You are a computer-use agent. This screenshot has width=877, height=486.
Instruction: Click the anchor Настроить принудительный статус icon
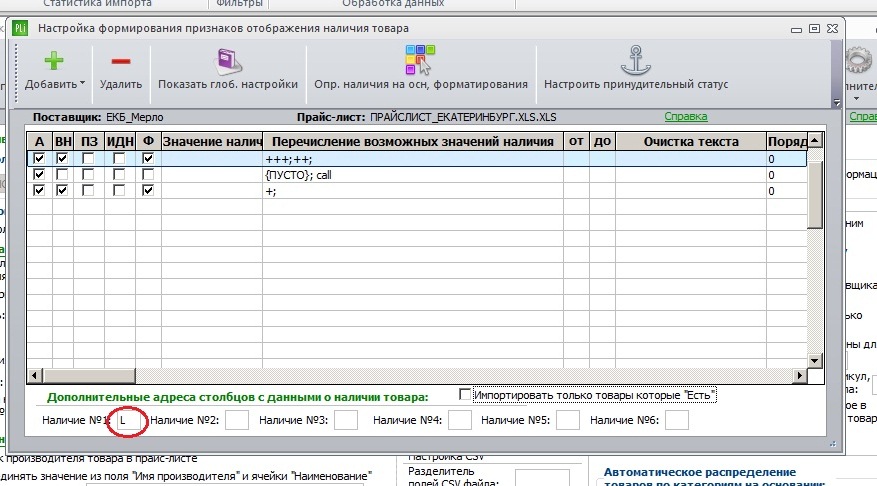point(636,60)
